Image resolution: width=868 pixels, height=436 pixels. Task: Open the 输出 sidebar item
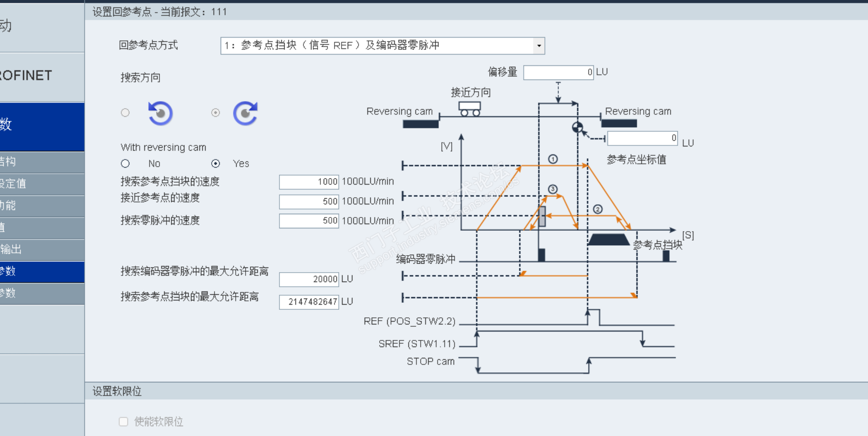[42, 250]
